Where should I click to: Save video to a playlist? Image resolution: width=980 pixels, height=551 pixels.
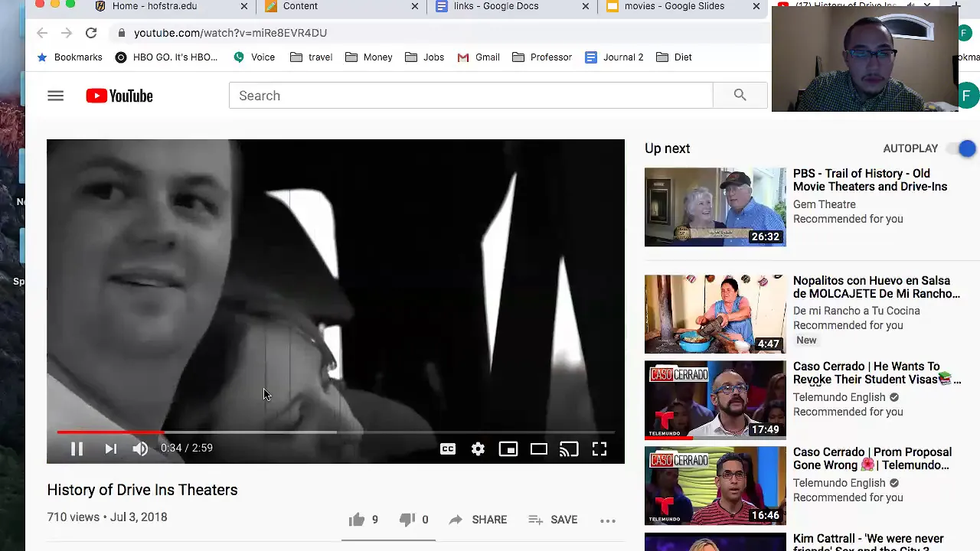553,520
